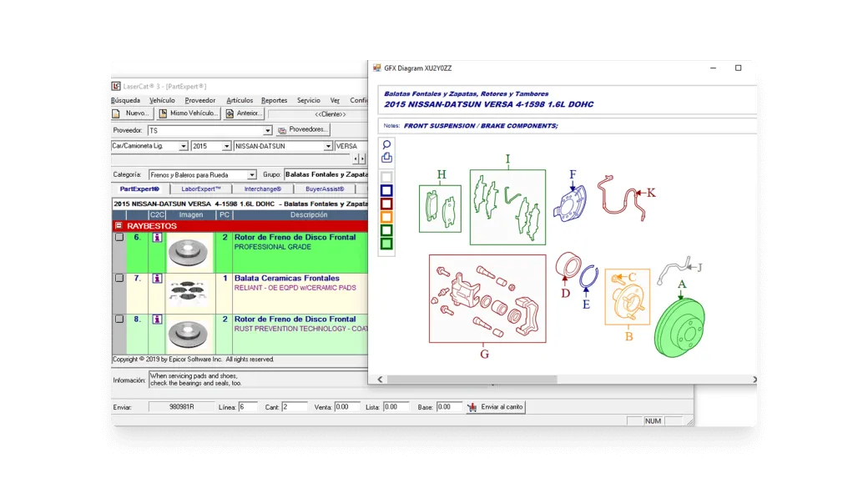Check the box for item 7
This screenshot has height=488, width=868.
pyautogui.click(x=119, y=278)
